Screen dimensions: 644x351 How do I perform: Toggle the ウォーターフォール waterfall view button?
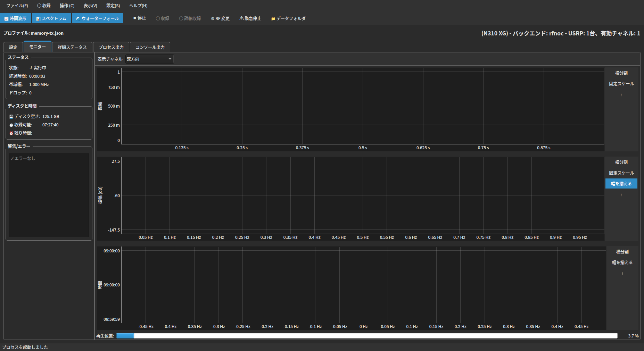98,18
